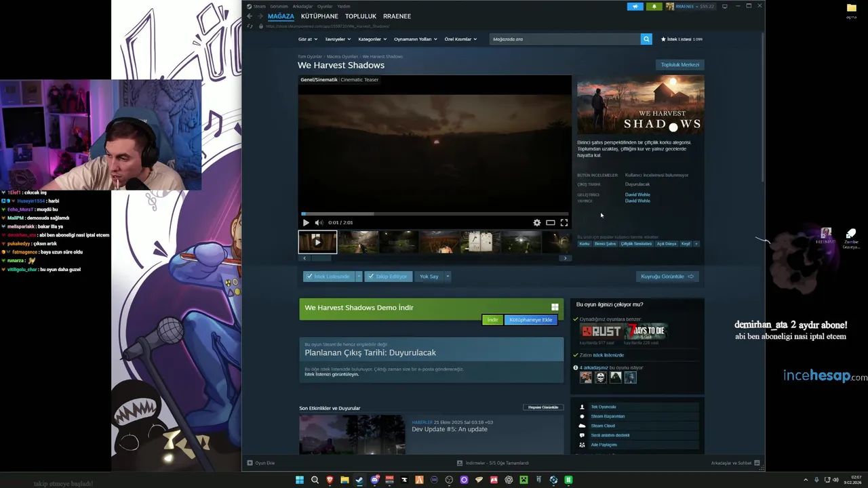The width and height of the screenshot is (868, 488).
Task: Open Brave browser from taskbar
Action: coord(330,480)
